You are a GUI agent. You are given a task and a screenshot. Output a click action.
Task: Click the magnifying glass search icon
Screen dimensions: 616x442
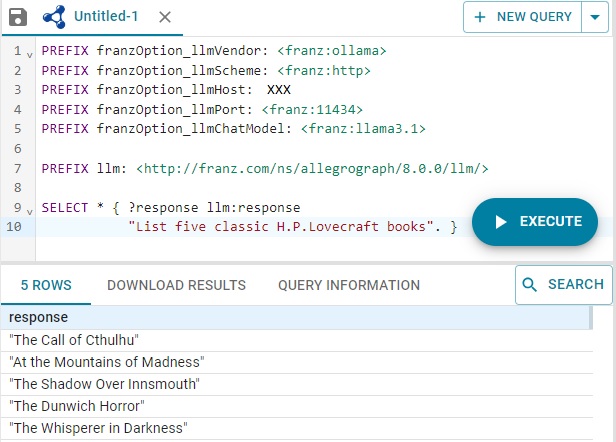[531, 285]
